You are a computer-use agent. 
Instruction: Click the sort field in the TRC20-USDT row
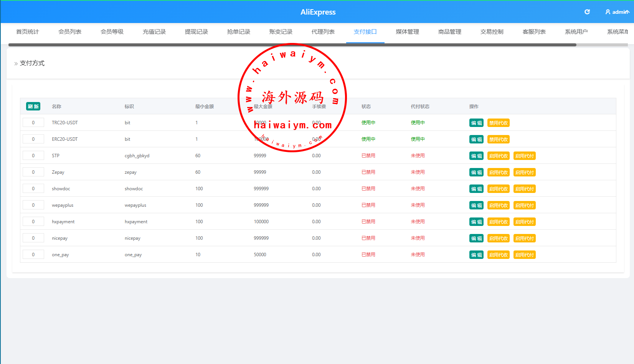(x=33, y=123)
